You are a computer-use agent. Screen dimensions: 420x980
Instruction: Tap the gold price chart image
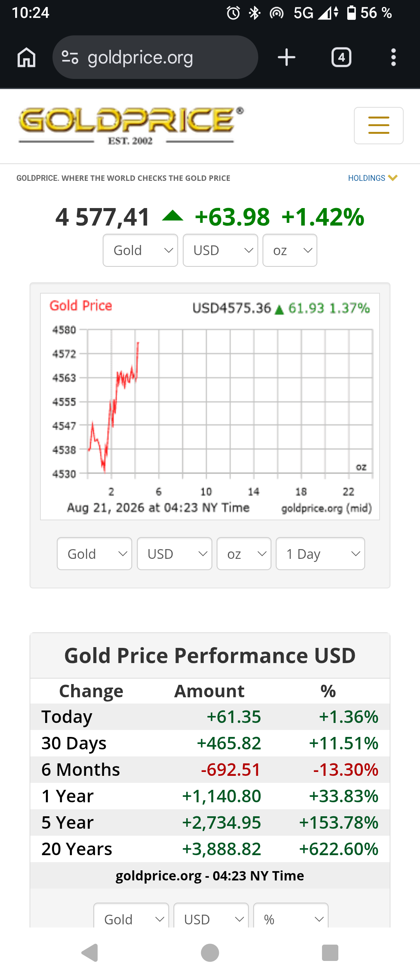click(210, 407)
